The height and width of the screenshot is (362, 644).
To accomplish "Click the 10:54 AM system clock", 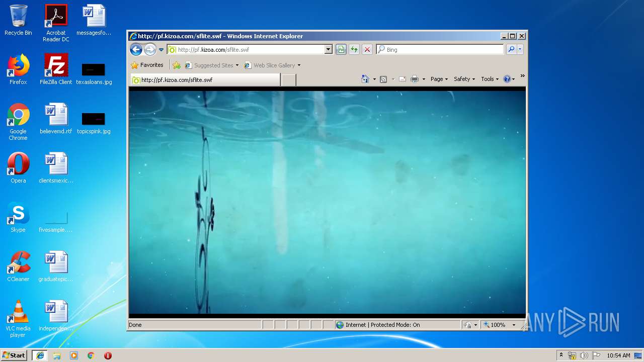I will (x=618, y=355).
